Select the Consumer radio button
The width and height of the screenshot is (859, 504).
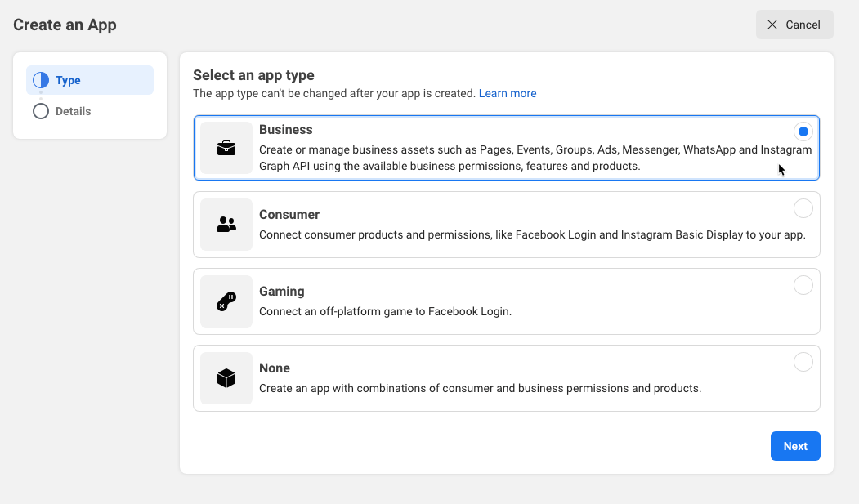[x=803, y=208]
